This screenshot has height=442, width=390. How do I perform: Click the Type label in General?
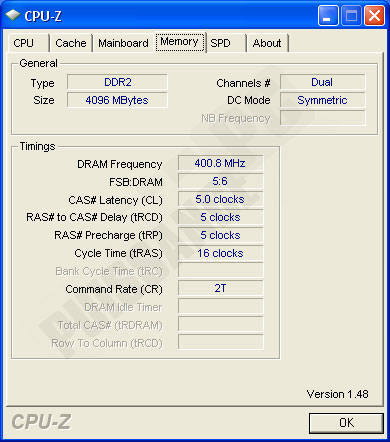(42, 83)
